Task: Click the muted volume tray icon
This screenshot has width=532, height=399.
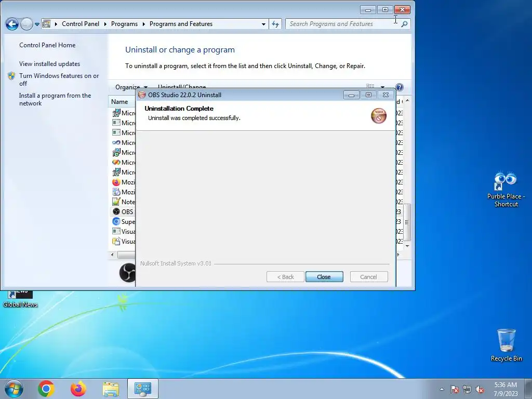Action: pos(480,389)
